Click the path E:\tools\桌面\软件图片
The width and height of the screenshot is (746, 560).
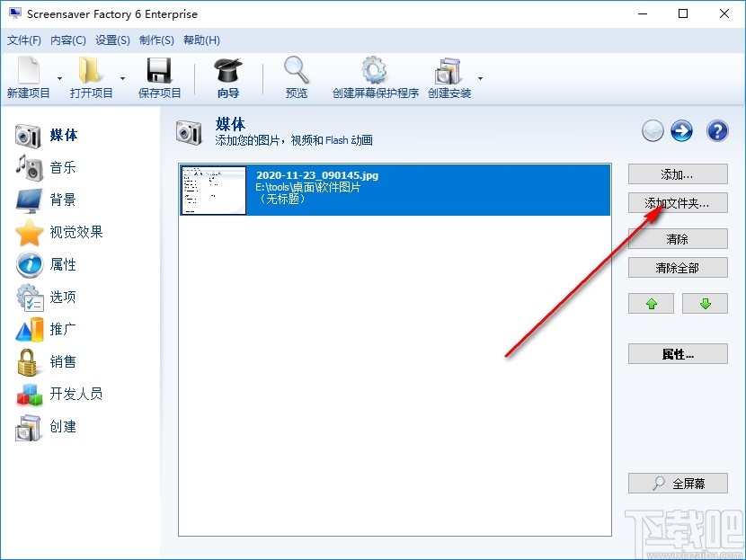[307, 188]
